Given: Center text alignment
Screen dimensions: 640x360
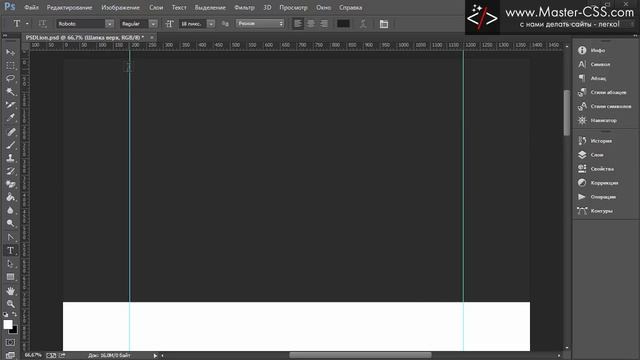Looking at the screenshot, I should tap(311, 24).
